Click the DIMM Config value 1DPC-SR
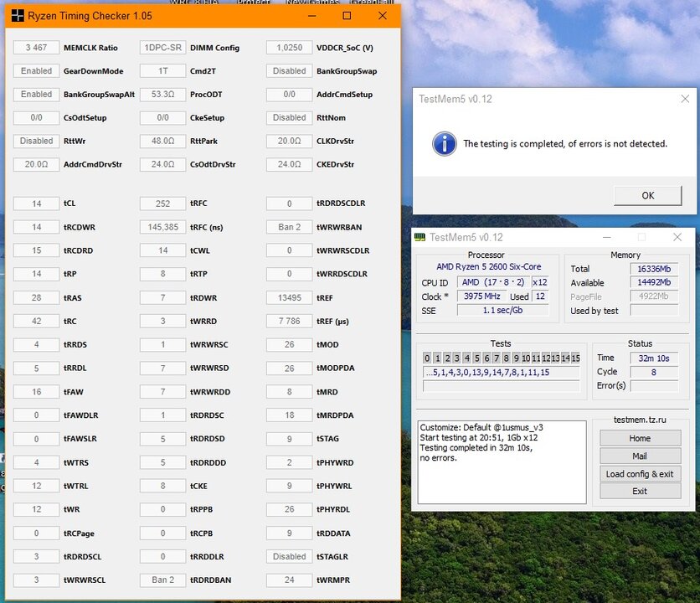Viewport: 700px width, 603px height. pyautogui.click(x=163, y=48)
